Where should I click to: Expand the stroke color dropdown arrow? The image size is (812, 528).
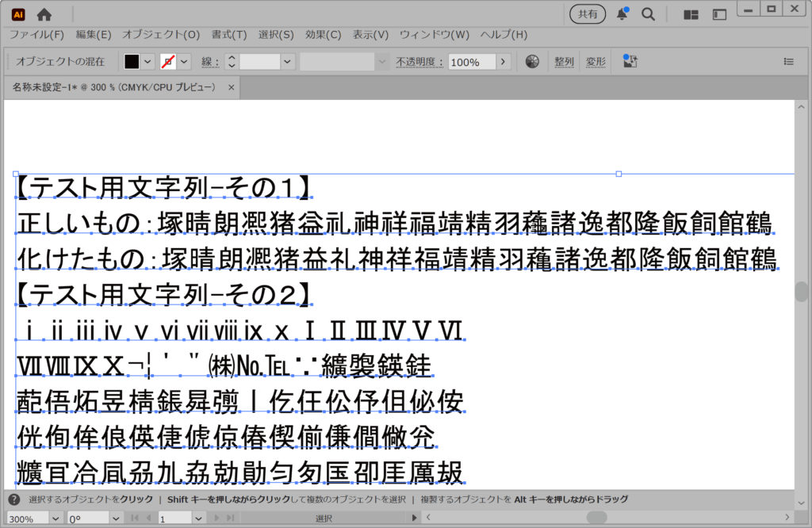(185, 62)
